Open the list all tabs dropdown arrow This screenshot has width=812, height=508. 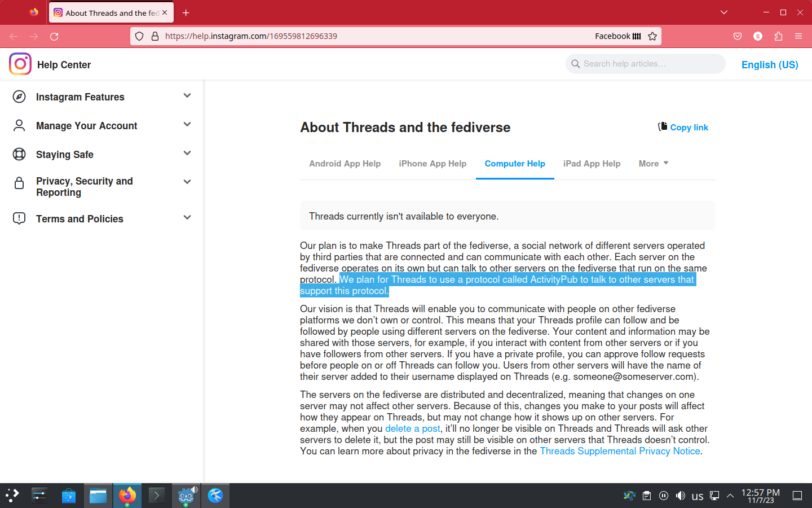[724, 12]
